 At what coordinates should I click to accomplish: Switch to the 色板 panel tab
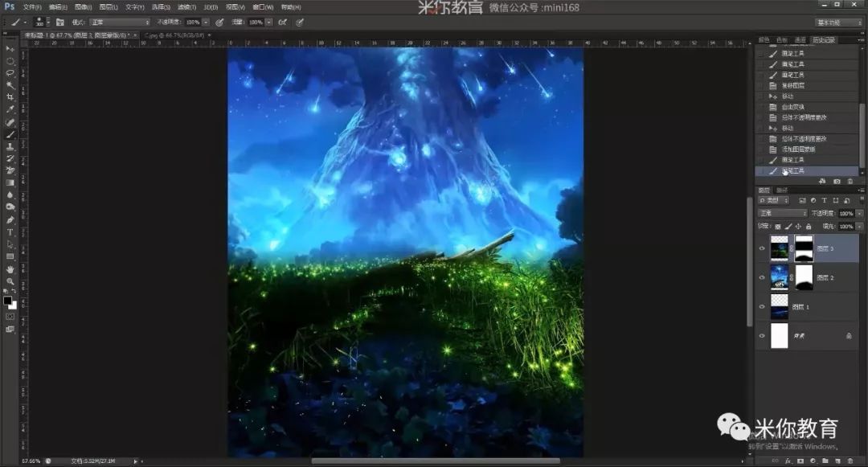[x=782, y=40]
